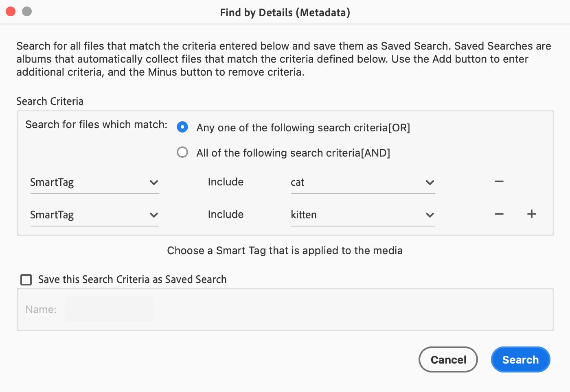This screenshot has width=570, height=392.
Task: Click the "Find by Details (Metadata)" title bar
Action: coord(285,13)
